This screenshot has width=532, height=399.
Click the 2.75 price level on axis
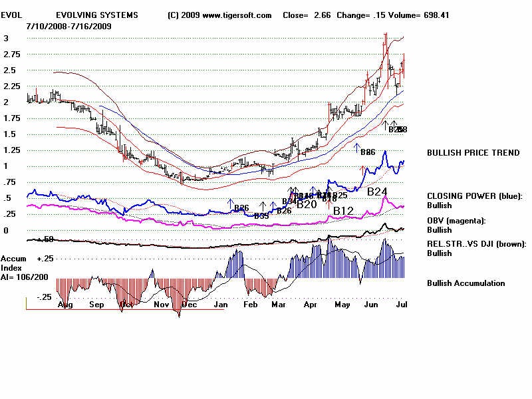tap(11, 54)
